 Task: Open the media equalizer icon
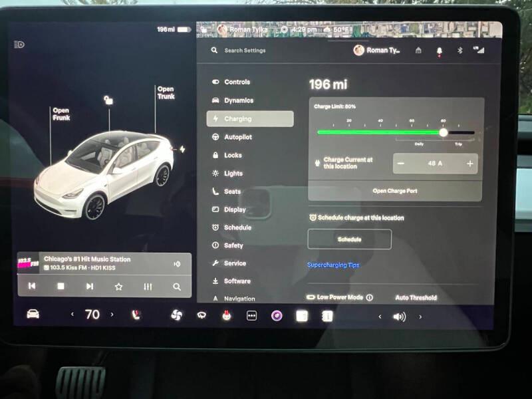(x=148, y=286)
